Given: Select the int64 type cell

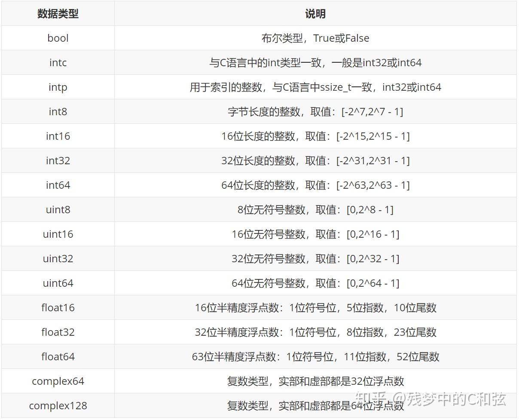Looking at the screenshot, I should pos(57,185).
